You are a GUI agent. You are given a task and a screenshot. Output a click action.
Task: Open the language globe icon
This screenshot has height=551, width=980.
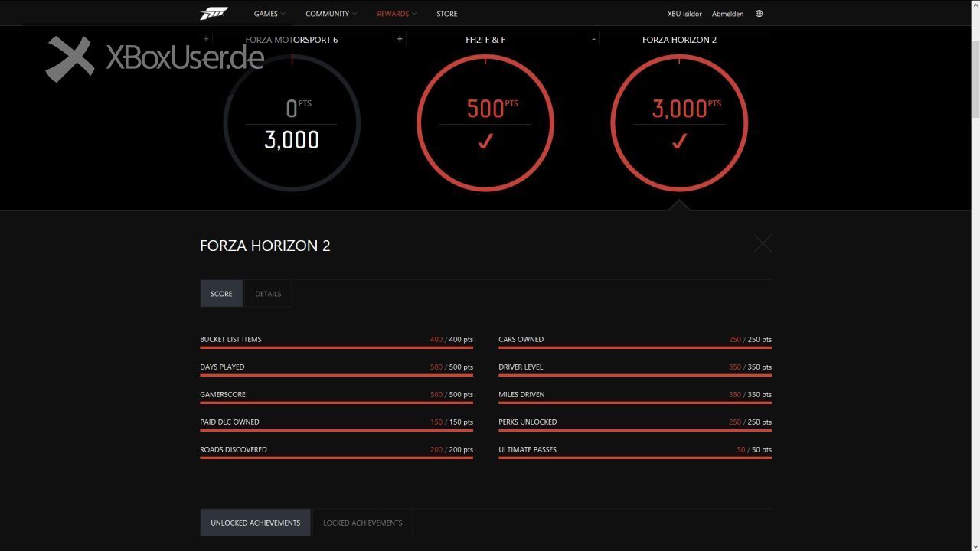759,14
